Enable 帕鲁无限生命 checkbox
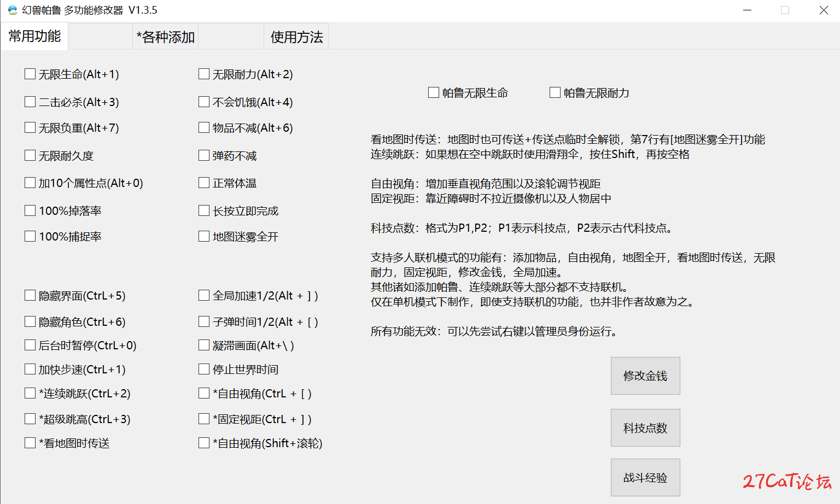Viewport: 840px width, 504px height. coord(434,92)
